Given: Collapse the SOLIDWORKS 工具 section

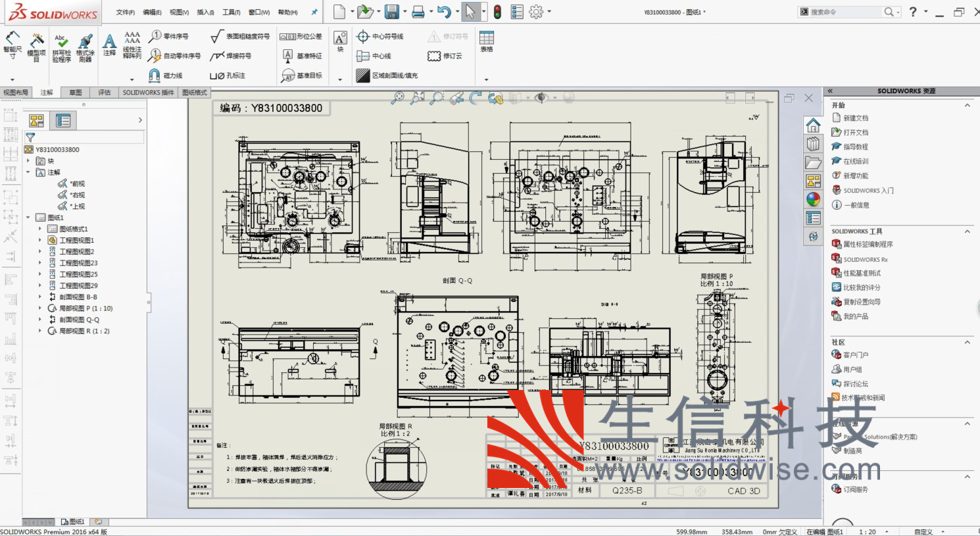Looking at the screenshot, I should pos(968,231).
